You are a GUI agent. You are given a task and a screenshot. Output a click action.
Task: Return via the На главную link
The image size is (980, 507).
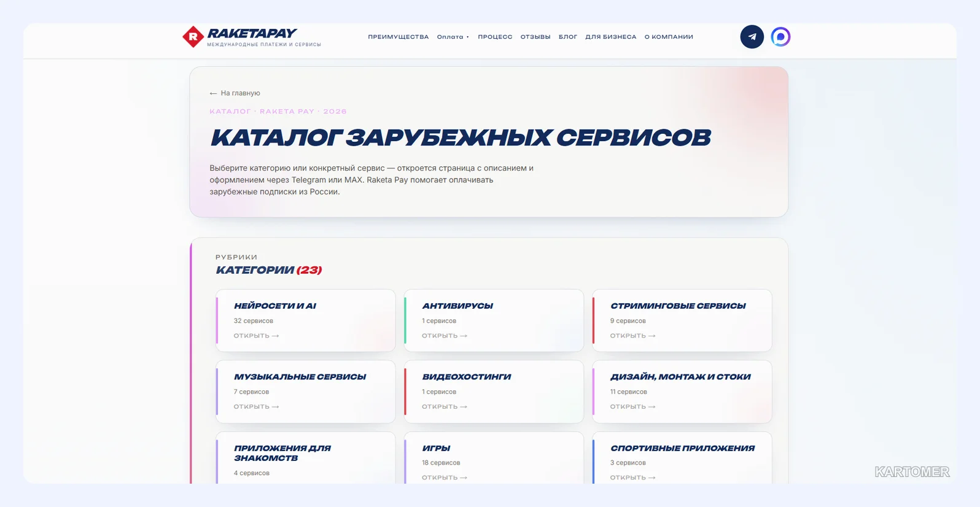click(235, 93)
